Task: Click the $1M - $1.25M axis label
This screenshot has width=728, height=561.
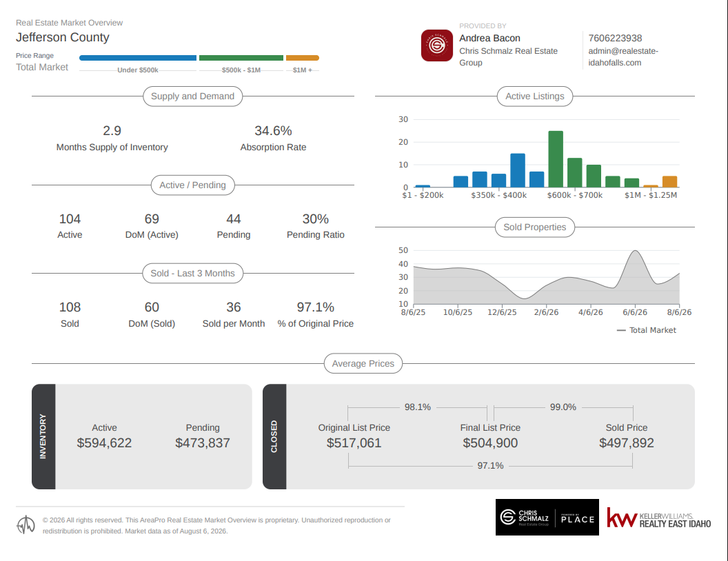Action: pyautogui.click(x=651, y=195)
